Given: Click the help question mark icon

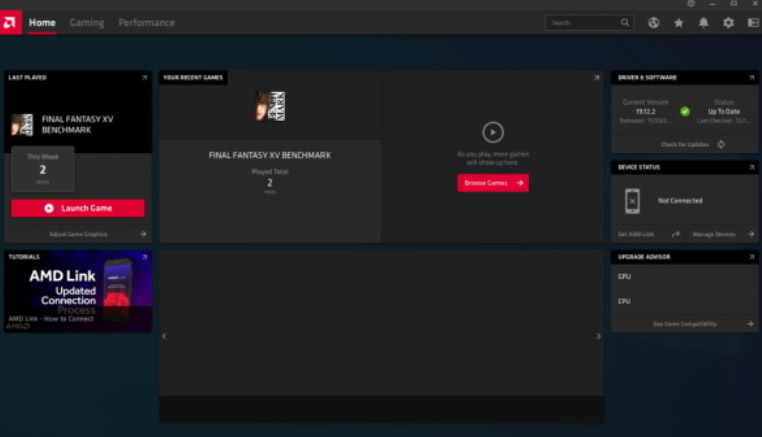Looking at the screenshot, I should (691, 3).
